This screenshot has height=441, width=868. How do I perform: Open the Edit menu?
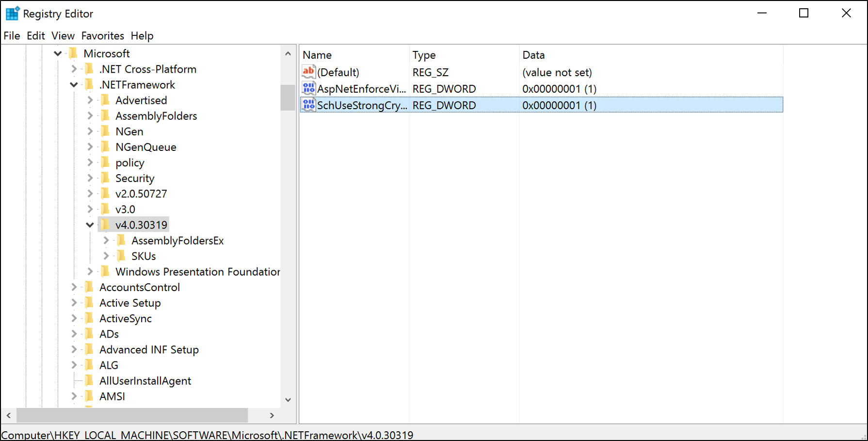click(35, 35)
